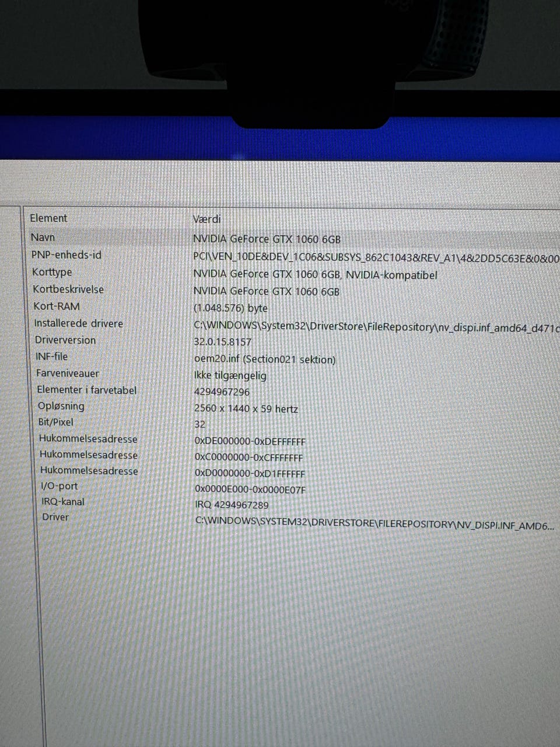Screen dimensions: 560x747
Task: Select the I/O-port row label
Action: pyautogui.click(x=59, y=486)
